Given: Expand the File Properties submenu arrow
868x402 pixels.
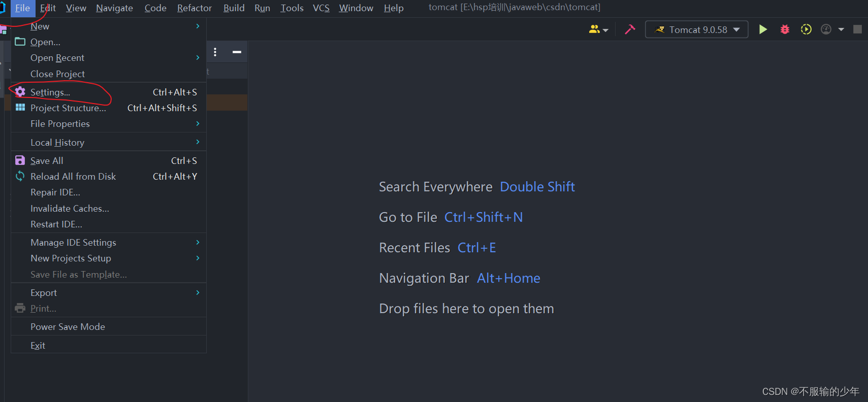Looking at the screenshot, I should pyautogui.click(x=198, y=123).
